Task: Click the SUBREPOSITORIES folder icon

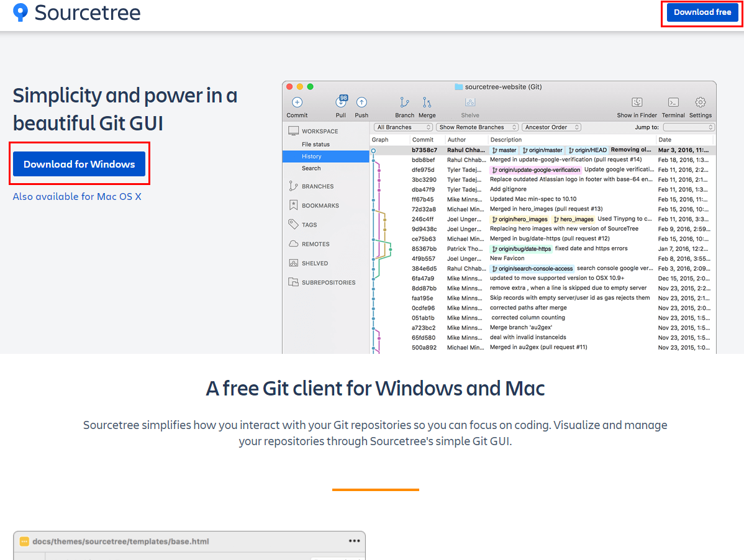Action: (293, 282)
